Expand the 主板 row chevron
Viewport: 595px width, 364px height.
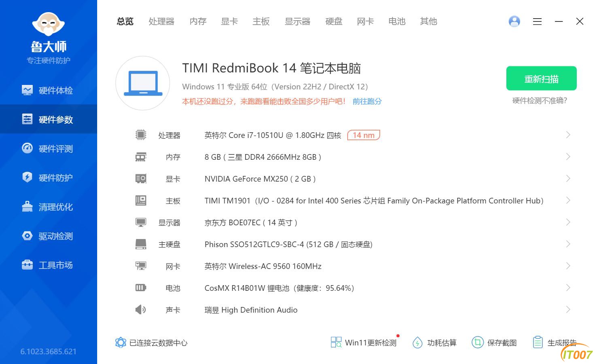click(x=568, y=200)
